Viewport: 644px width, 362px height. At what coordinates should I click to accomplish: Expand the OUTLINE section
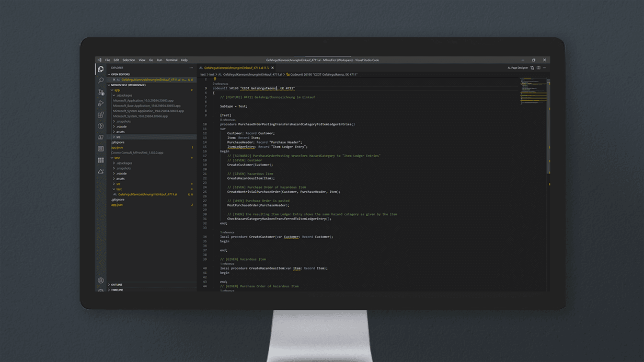click(116, 285)
